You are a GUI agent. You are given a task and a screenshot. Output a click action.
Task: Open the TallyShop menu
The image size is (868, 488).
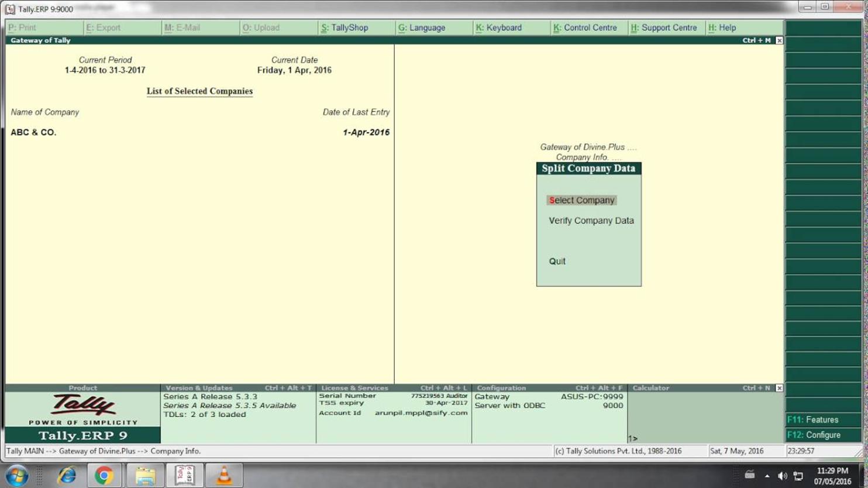344,27
